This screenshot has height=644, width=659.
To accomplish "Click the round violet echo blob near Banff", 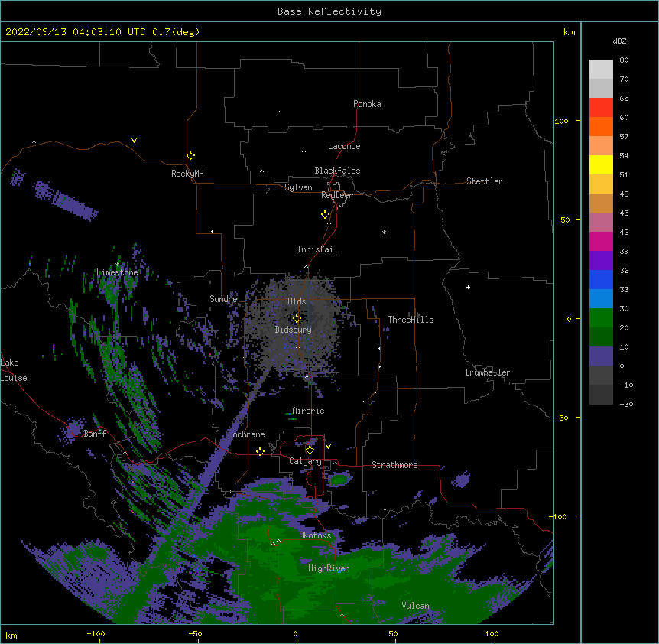I will (74, 429).
